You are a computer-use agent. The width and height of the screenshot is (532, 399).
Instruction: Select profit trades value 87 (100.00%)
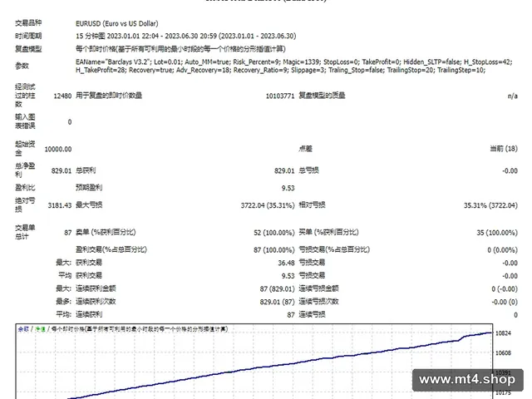(274, 250)
